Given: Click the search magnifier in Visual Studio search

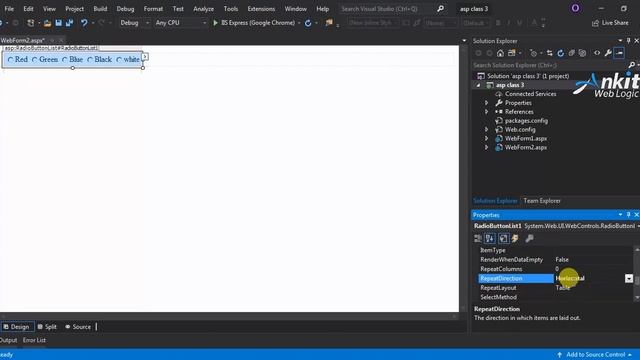Looking at the screenshot, I should tap(440, 9).
